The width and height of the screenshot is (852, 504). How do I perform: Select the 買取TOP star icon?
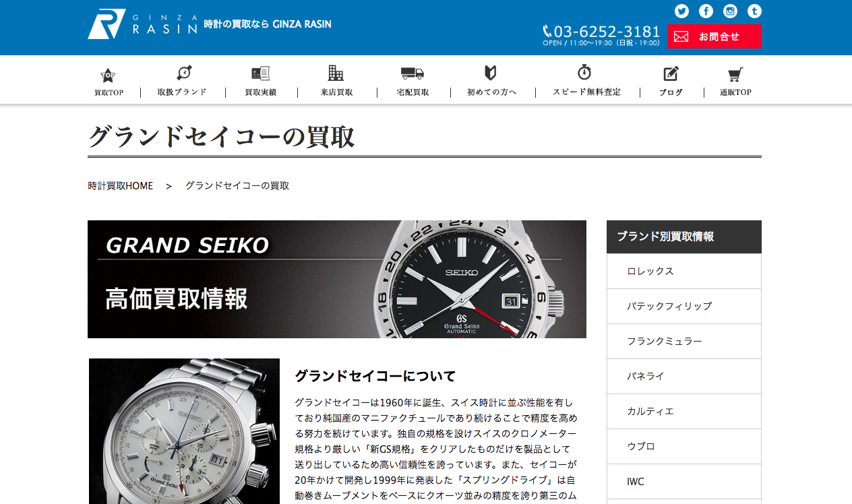[x=108, y=75]
